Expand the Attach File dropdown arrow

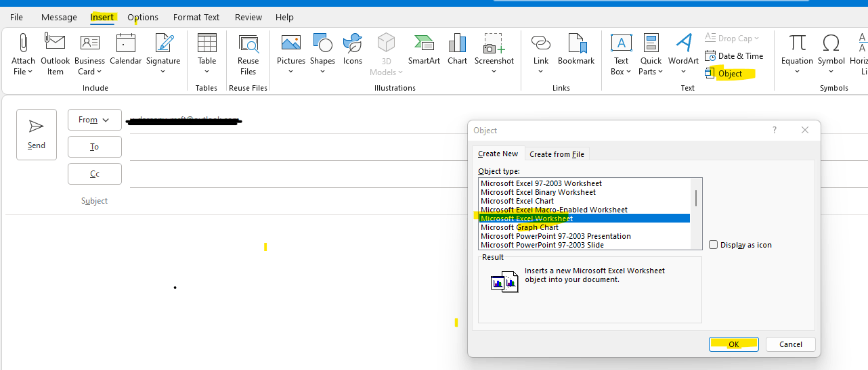pyautogui.click(x=30, y=72)
